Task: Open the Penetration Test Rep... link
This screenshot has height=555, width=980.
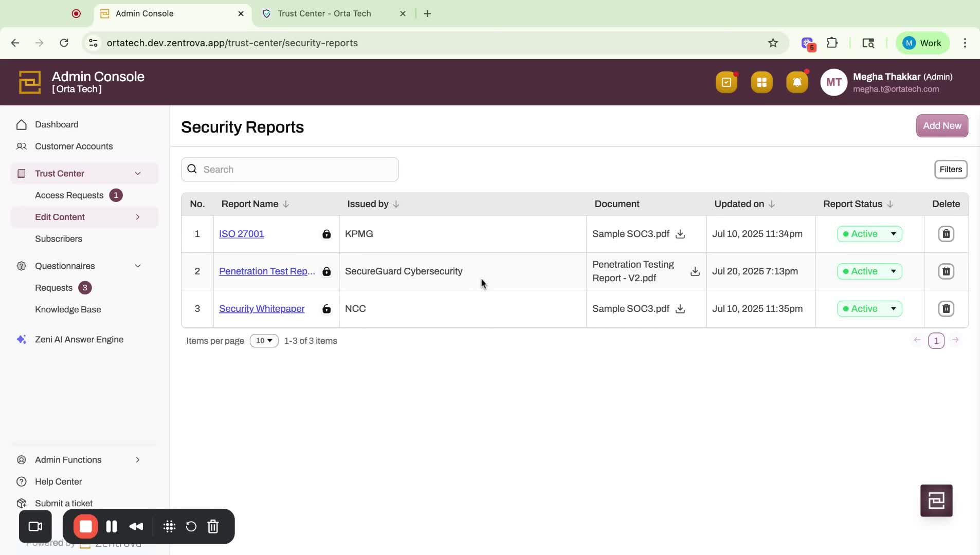Action: pos(267,271)
